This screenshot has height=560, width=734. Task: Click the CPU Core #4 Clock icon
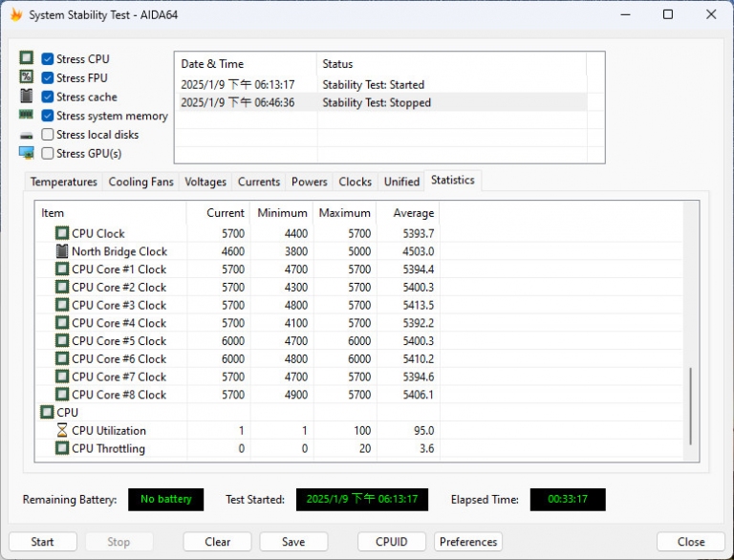click(62, 323)
